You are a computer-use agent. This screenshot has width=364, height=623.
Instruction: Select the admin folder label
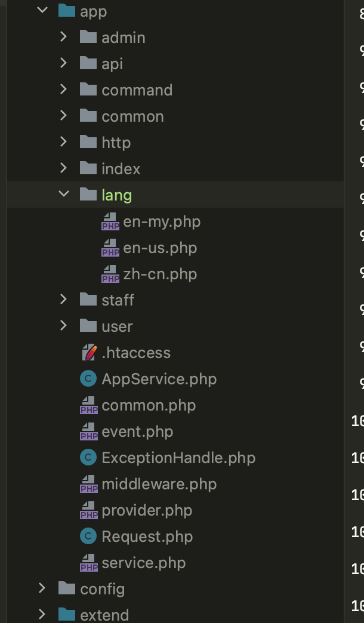click(x=123, y=38)
